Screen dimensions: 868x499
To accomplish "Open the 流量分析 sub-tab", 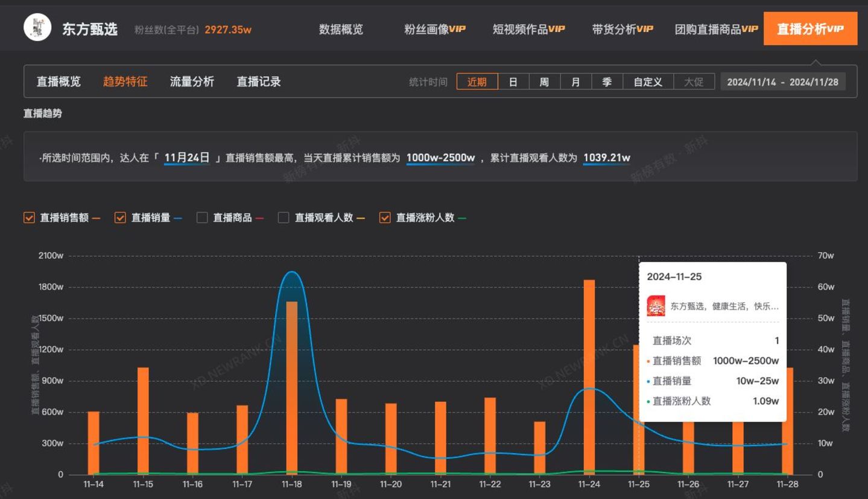I will (x=192, y=81).
